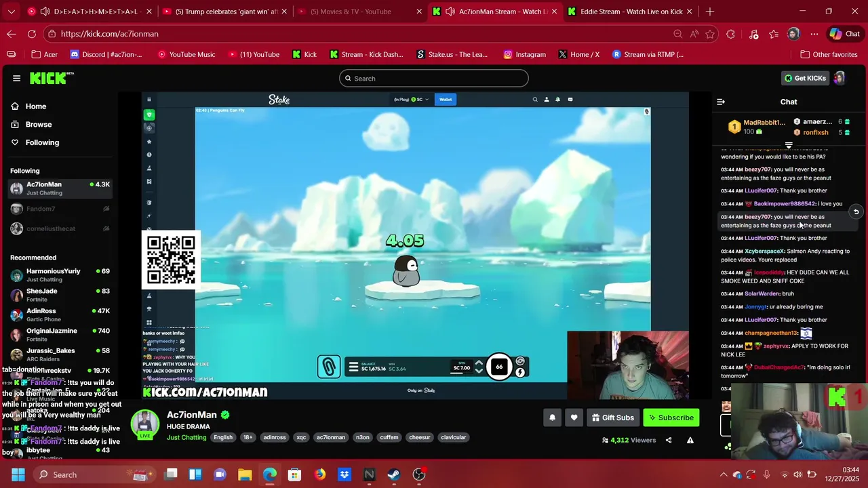
Task: Go to Home in Kick sidebar
Action: (36, 106)
